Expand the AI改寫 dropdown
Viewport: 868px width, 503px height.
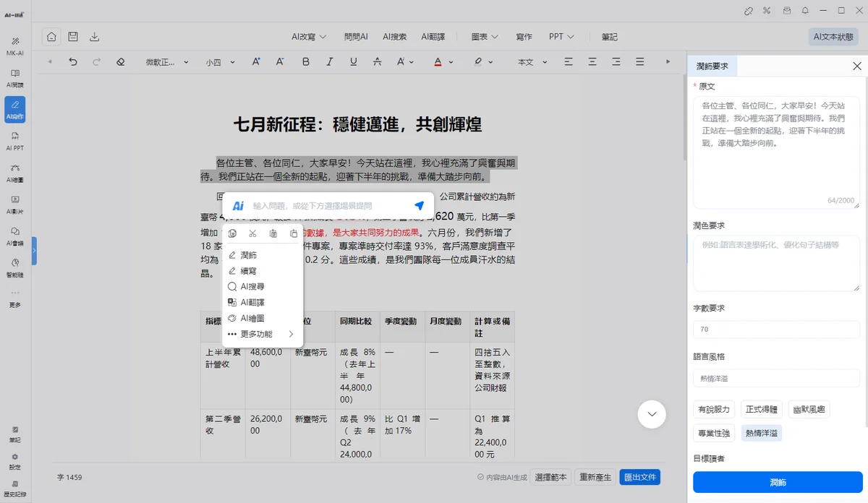[310, 37]
